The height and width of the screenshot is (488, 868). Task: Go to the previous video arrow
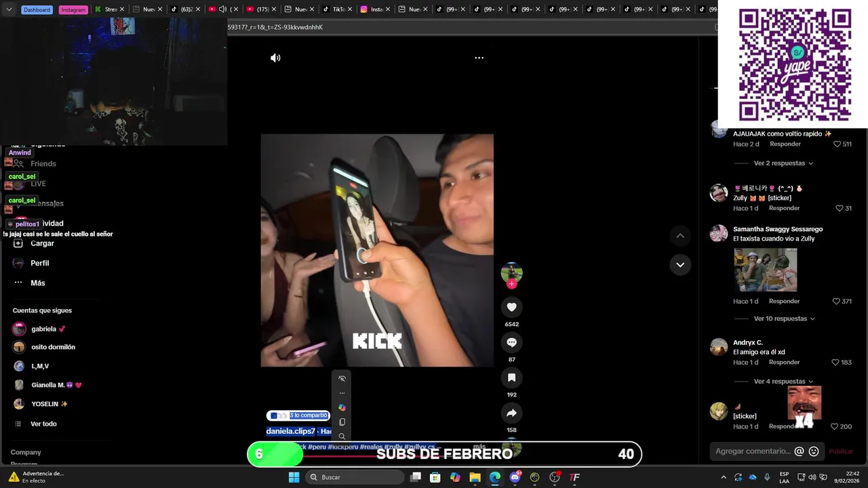coord(680,236)
